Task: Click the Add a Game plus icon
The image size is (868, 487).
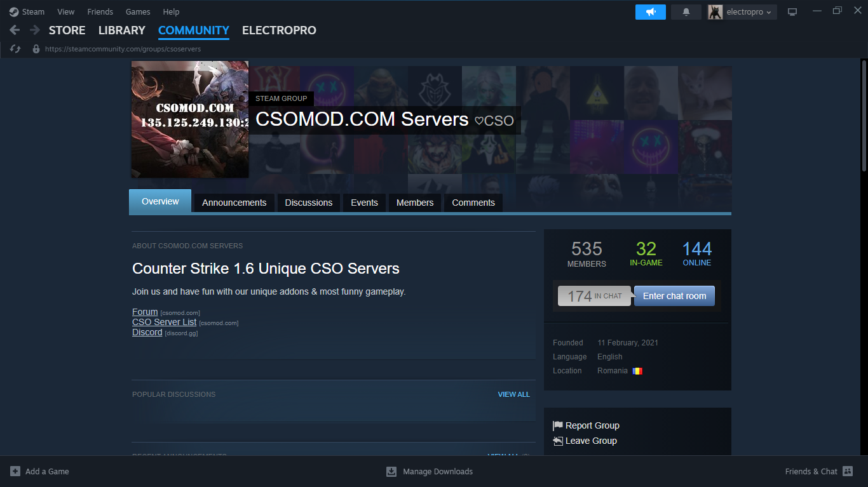Action: [x=15, y=471]
